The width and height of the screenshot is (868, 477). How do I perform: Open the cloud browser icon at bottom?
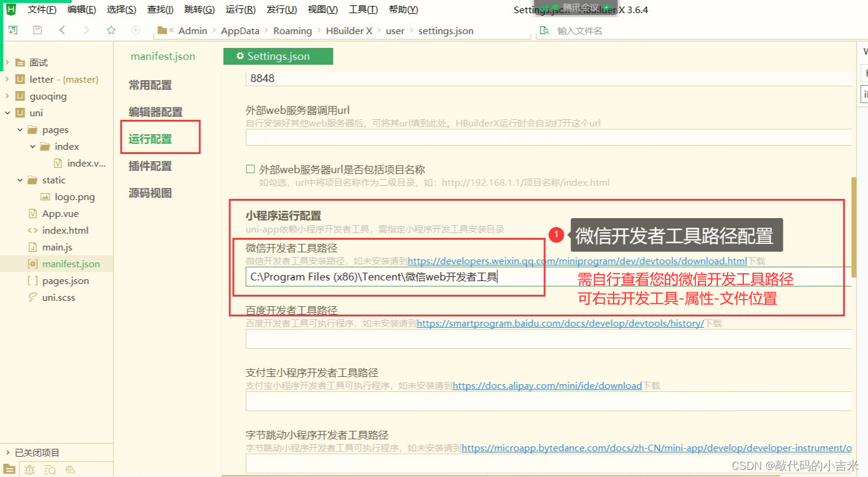tap(70, 470)
